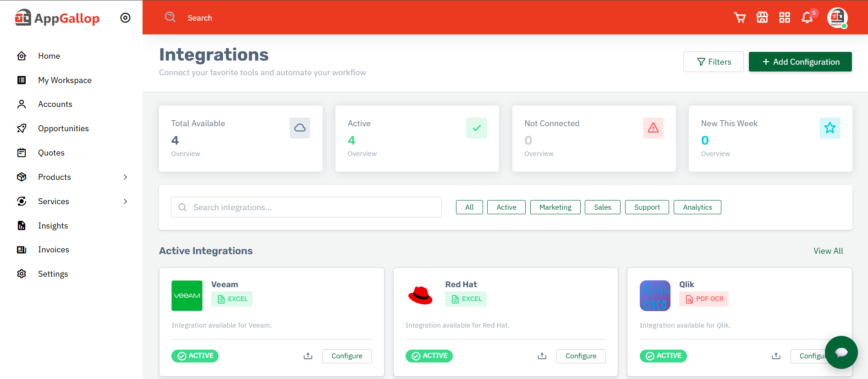
Task: Open the chat support bubble
Action: 841,352
